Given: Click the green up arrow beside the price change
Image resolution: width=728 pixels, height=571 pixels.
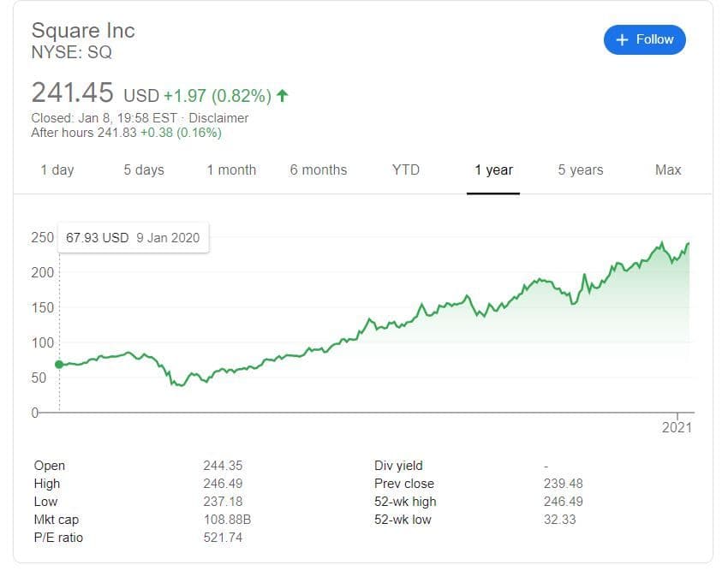Looking at the screenshot, I should (x=283, y=95).
